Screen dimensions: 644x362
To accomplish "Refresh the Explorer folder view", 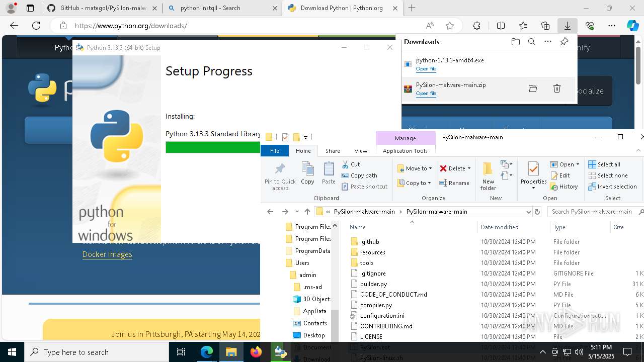I will click(x=537, y=212).
